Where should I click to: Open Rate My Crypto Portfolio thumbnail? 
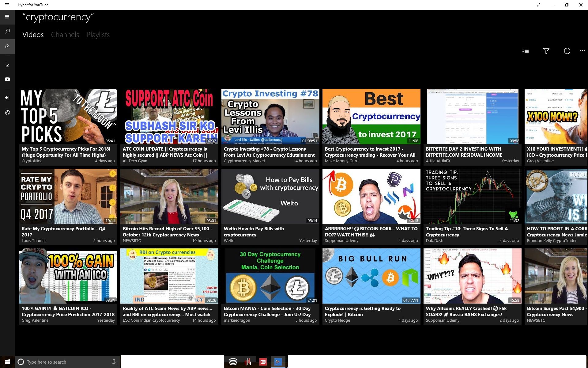(x=68, y=196)
